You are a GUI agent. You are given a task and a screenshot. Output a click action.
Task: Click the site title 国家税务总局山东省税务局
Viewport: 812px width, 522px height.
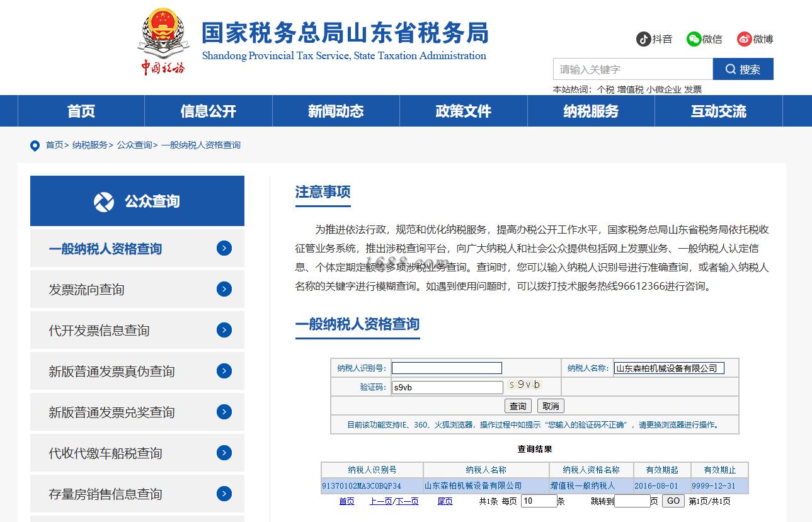(x=345, y=33)
